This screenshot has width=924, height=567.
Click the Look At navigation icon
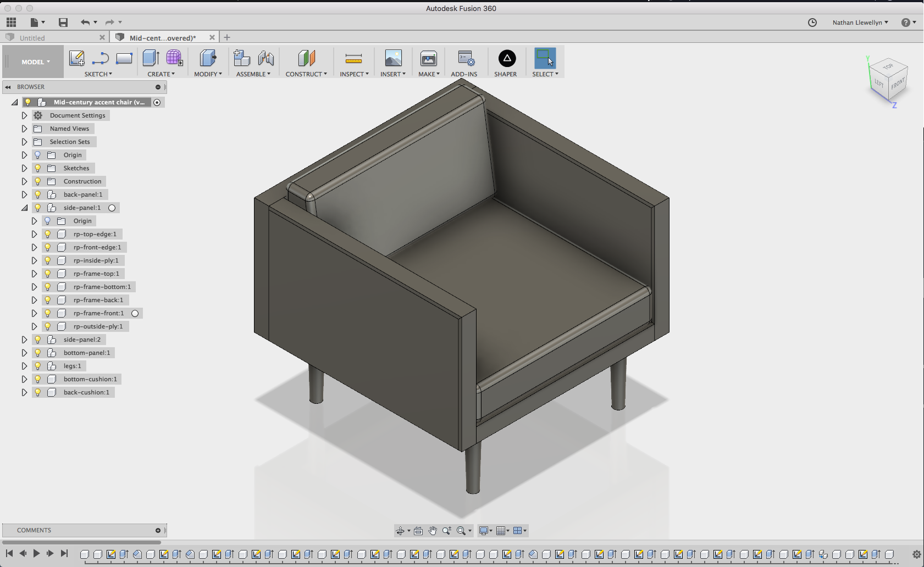coord(418,531)
